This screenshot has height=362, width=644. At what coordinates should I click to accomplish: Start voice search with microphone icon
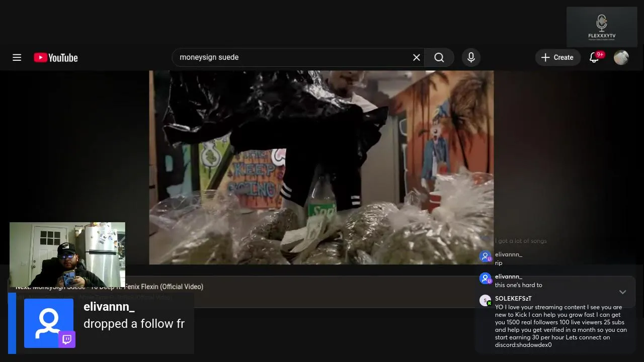471,57
